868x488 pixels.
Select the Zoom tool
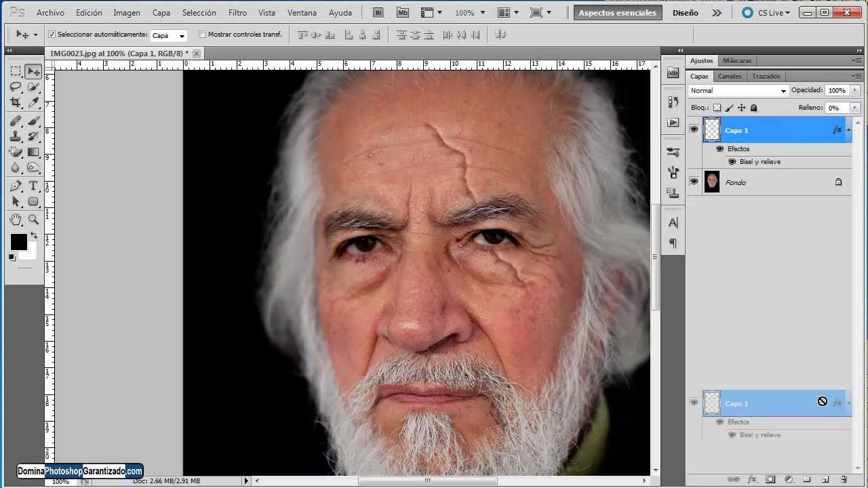(33, 220)
